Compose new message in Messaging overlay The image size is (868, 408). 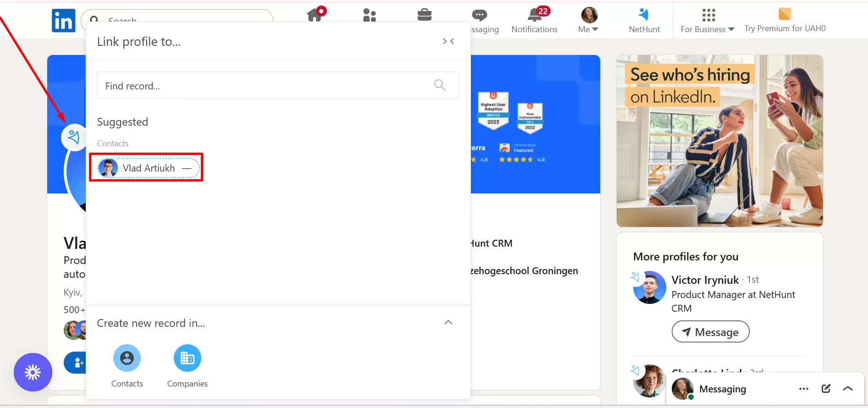[x=826, y=389]
